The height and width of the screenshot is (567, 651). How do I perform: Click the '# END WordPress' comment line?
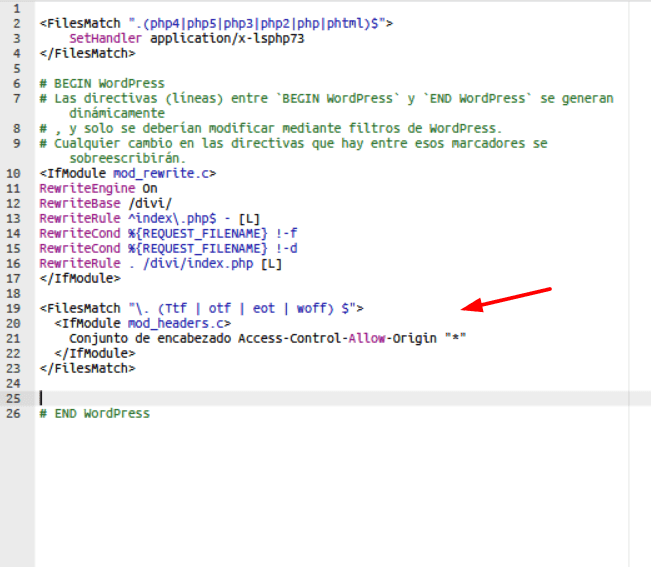(95, 413)
